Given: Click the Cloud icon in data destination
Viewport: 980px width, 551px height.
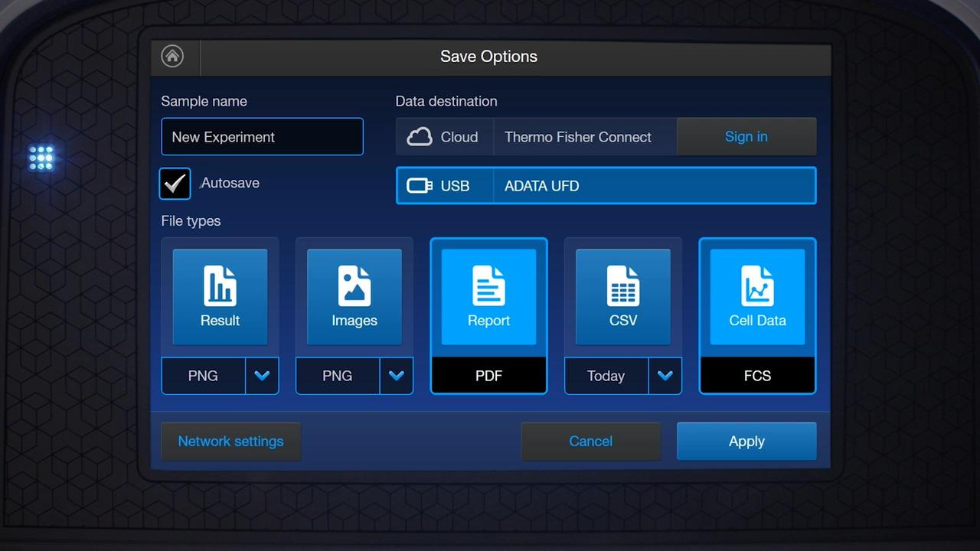Looking at the screenshot, I should tap(420, 137).
